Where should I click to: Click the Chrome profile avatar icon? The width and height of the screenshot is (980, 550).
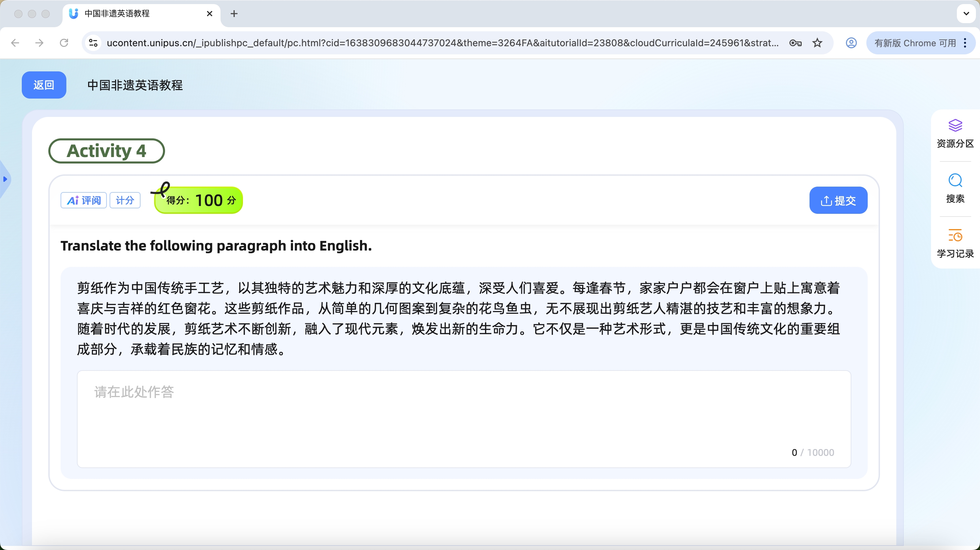pyautogui.click(x=851, y=43)
